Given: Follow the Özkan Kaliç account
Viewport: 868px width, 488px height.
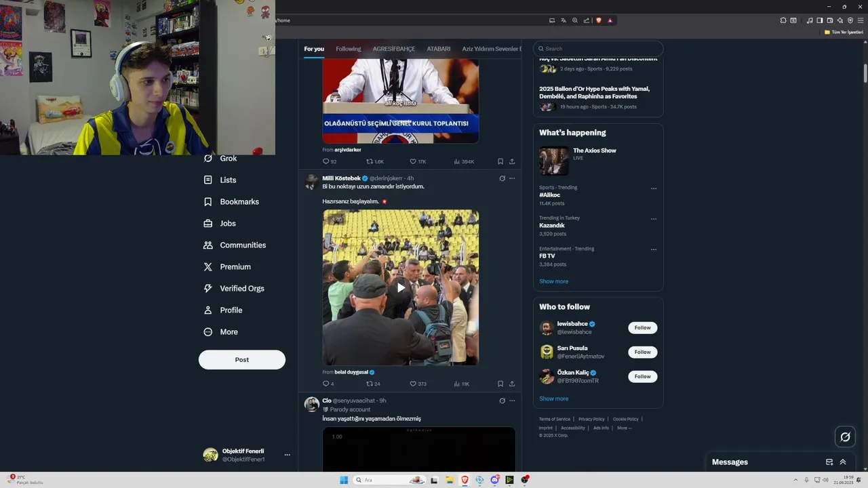Looking at the screenshot, I should pyautogui.click(x=642, y=376).
